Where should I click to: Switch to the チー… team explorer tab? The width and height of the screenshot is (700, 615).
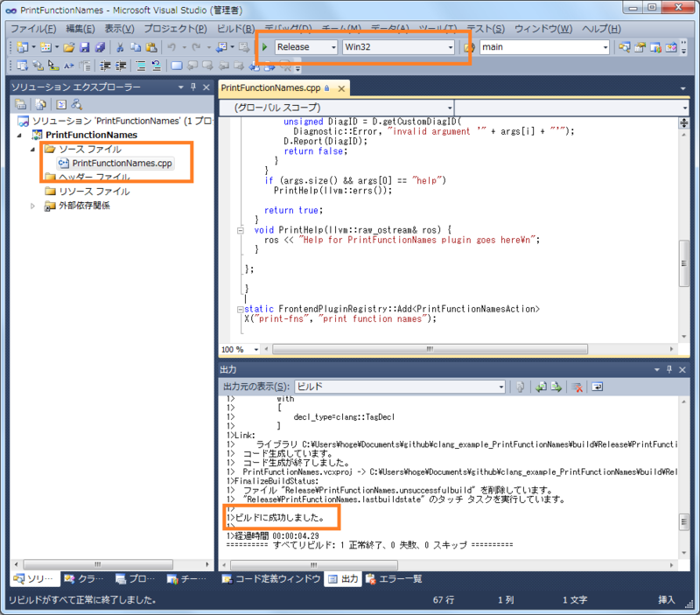186,579
